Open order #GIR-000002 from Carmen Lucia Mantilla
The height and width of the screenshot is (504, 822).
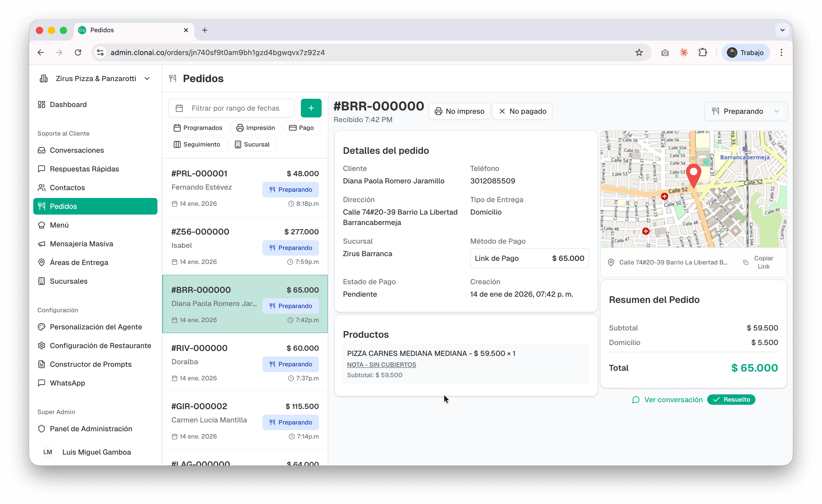pyautogui.click(x=245, y=421)
